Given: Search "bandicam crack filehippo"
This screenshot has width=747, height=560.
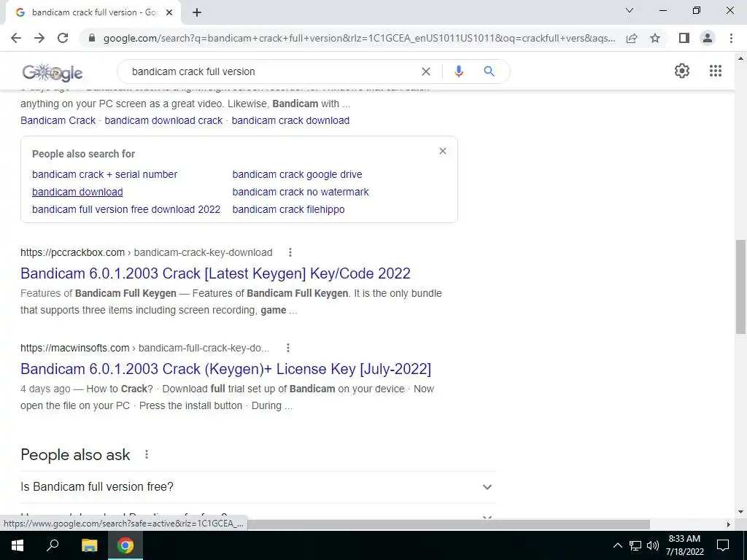Looking at the screenshot, I should tap(289, 209).
